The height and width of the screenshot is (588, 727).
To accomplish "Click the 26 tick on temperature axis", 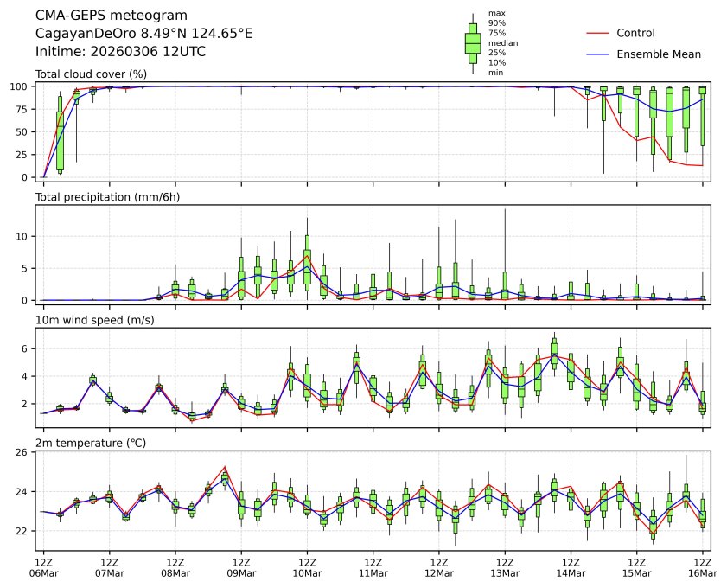I will (x=25, y=452).
